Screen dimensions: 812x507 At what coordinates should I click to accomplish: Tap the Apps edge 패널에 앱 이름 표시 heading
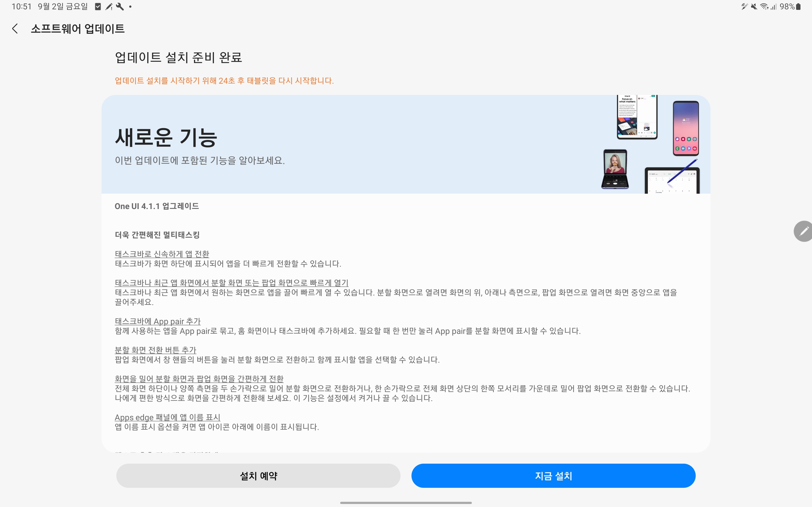167,417
